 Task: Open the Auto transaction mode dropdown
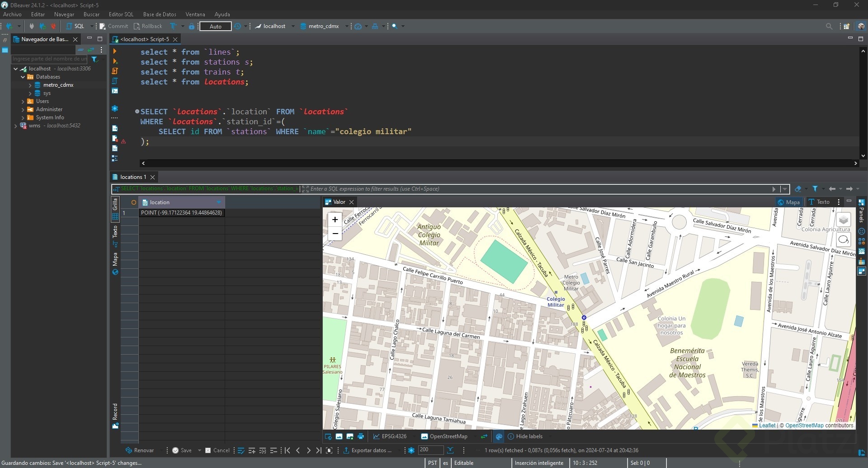pos(216,26)
